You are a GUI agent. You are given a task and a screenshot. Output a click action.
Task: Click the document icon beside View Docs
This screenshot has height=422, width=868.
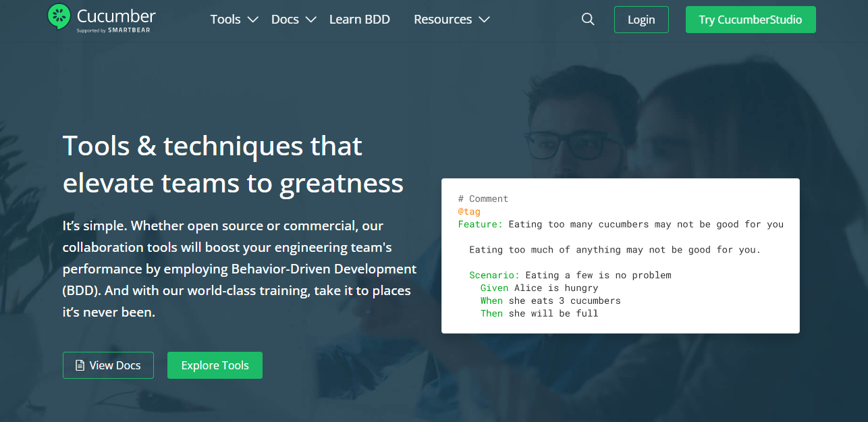pyautogui.click(x=80, y=365)
